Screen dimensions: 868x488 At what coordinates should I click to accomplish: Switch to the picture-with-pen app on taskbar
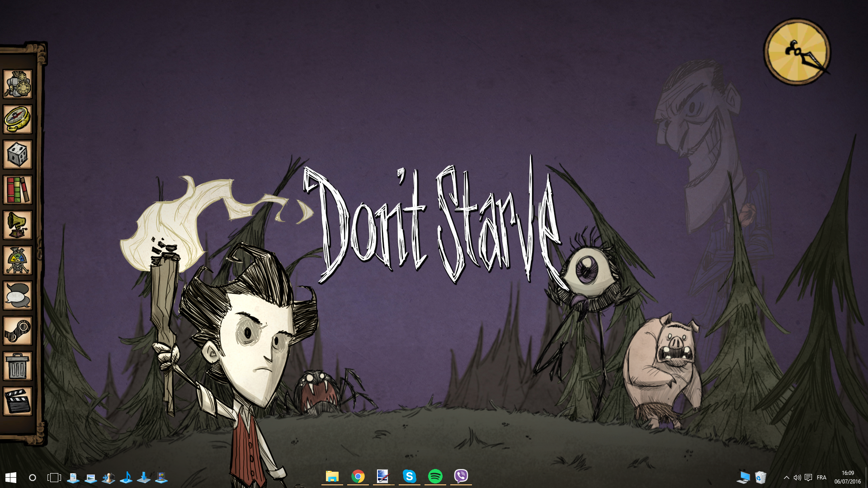[x=383, y=477]
